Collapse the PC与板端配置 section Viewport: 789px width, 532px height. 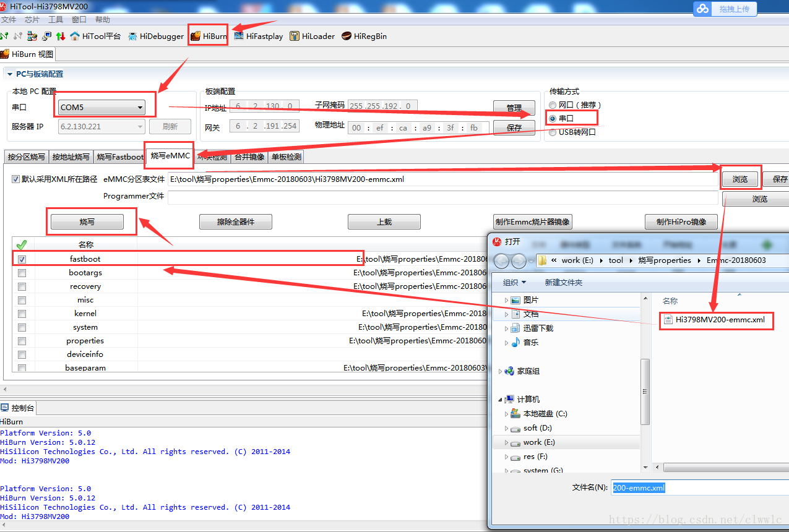pos(10,74)
